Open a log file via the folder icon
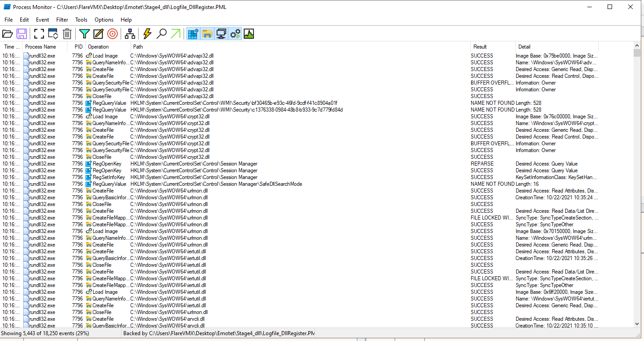644x341 pixels. point(8,34)
